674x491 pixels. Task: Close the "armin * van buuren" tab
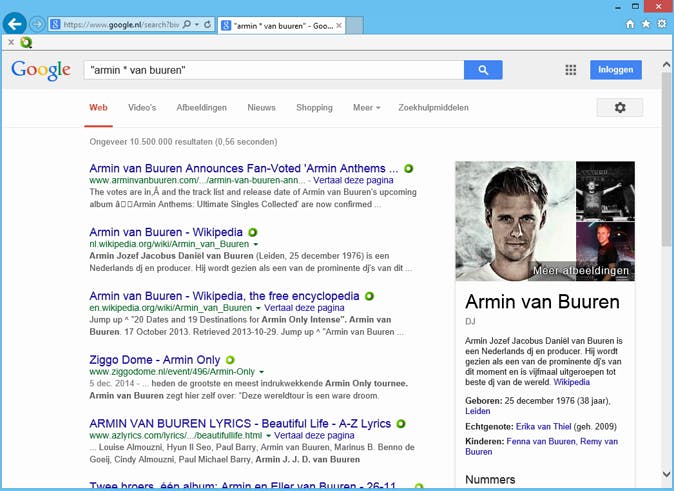click(x=339, y=26)
